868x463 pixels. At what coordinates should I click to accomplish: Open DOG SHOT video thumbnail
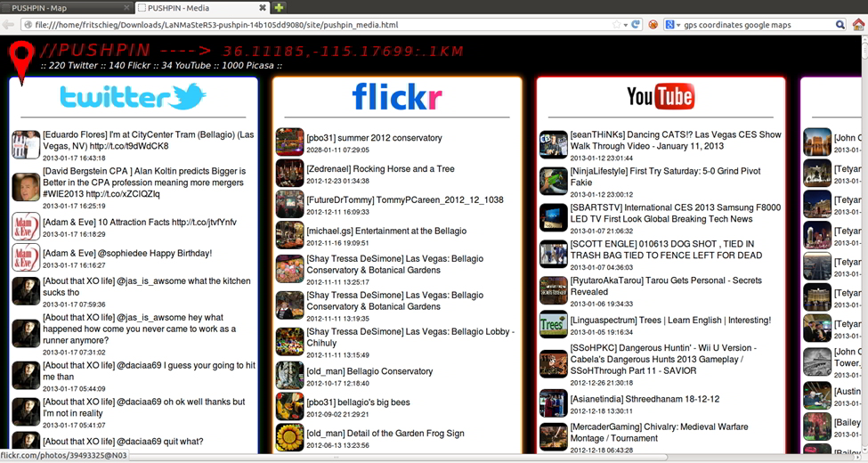pos(554,254)
